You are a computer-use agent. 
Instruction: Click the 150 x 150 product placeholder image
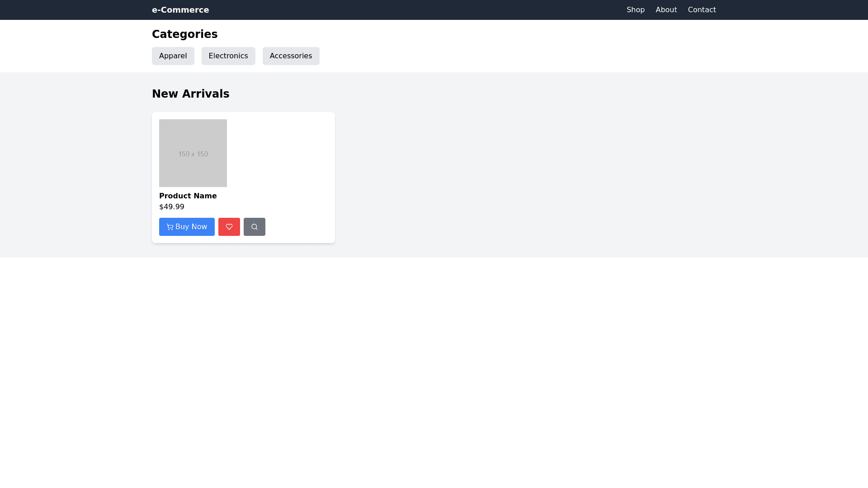[x=193, y=153]
